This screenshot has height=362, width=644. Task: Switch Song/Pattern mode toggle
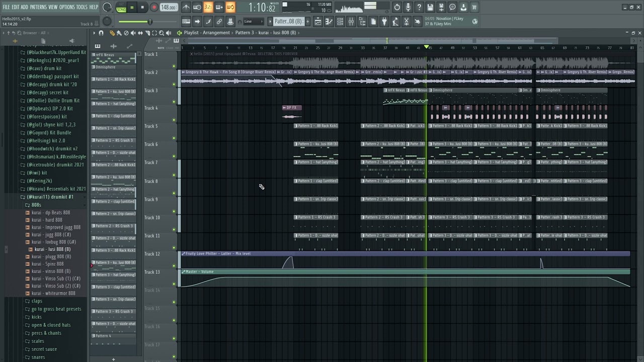[121, 7]
